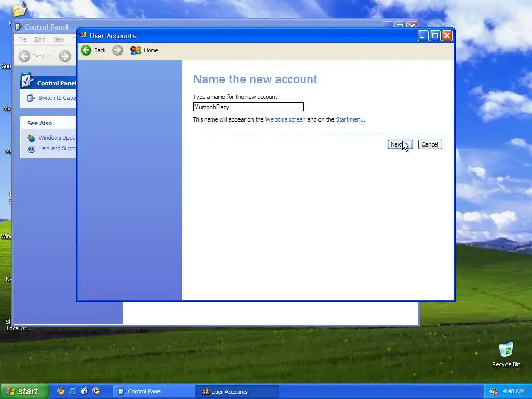Click the Forward arrow in User Accounts toolbar
The height and width of the screenshot is (399, 532).
pyautogui.click(x=117, y=50)
